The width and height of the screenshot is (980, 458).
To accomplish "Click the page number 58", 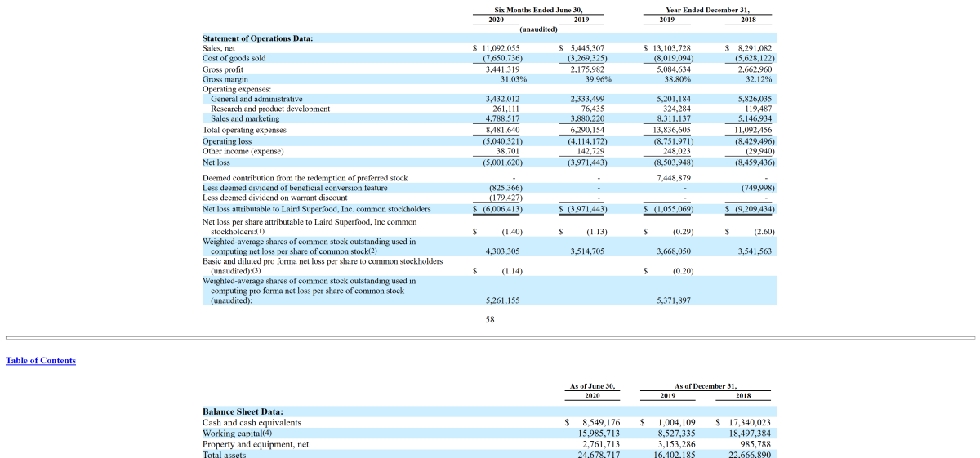I will 490,319.
